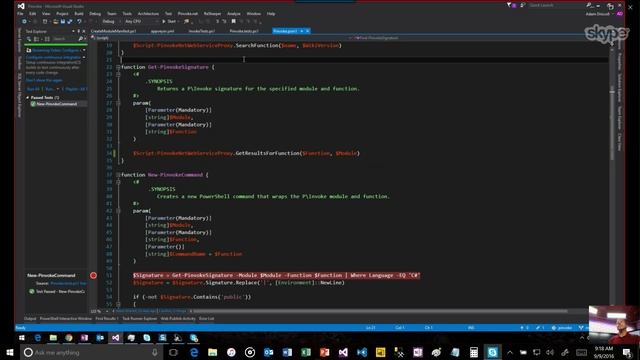Open the Output panel tab
Image resolution: width=640 pixels, height=360 pixels.
30,319
